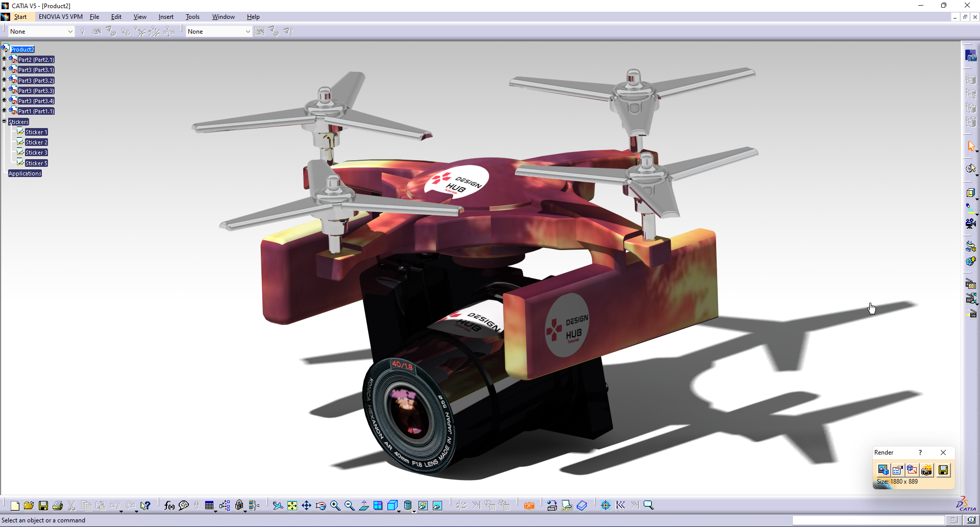Click the Multi-View four-pane icon
980x527 pixels.
point(378,506)
